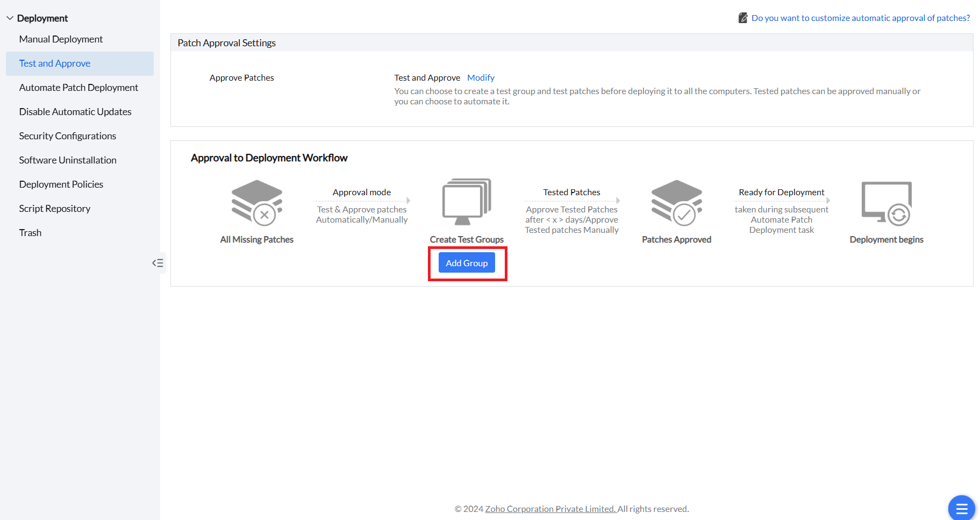Viewport: 980px width, 520px height.
Task: Open the Modify link for Approve Patches
Action: point(480,77)
